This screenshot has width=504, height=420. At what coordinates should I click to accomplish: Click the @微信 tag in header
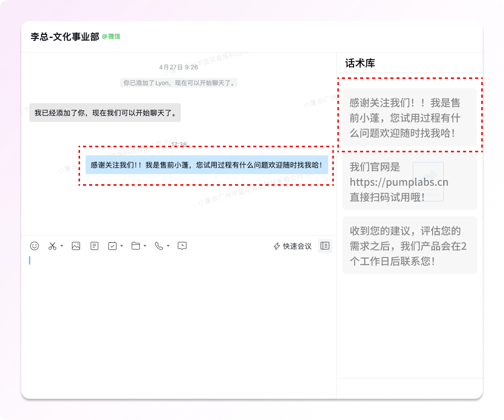click(x=111, y=36)
